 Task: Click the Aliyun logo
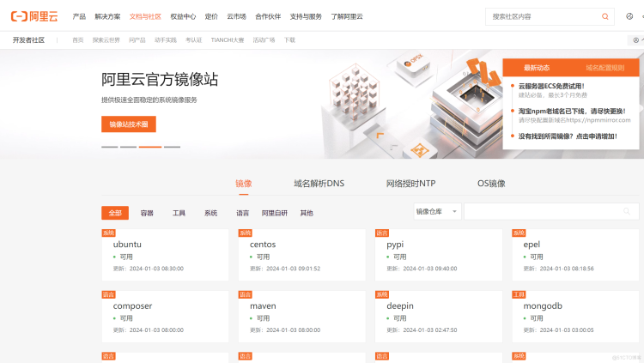point(34,16)
